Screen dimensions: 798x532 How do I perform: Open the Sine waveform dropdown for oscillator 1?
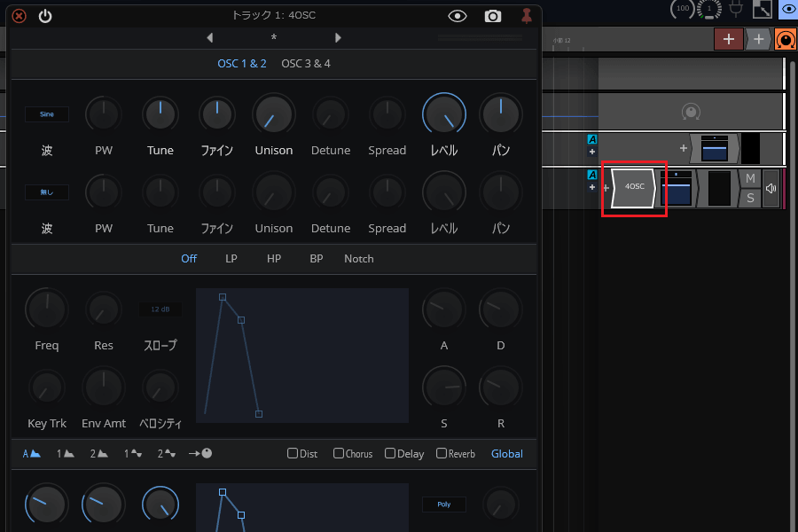[x=47, y=114]
